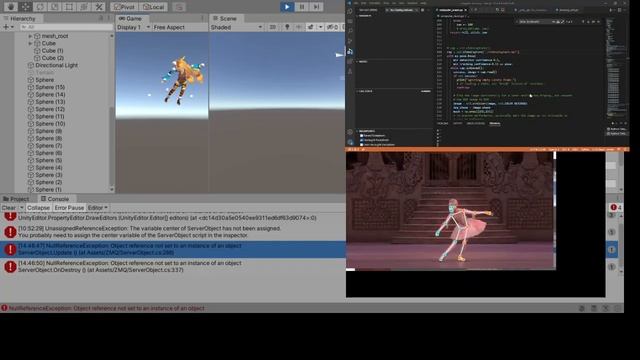
Task: Click the Play button in Unity
Action: (287, 7)
